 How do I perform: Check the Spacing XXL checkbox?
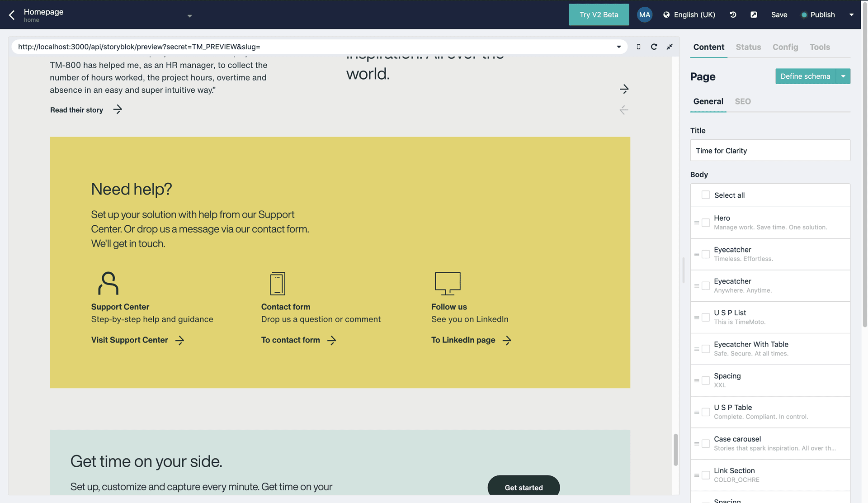tap(705, 380)
